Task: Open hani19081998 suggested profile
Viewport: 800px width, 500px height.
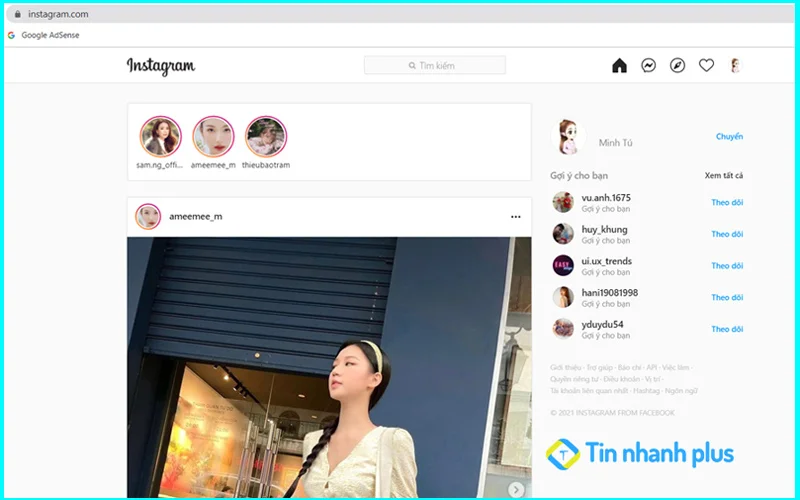Action: point(610,292)
